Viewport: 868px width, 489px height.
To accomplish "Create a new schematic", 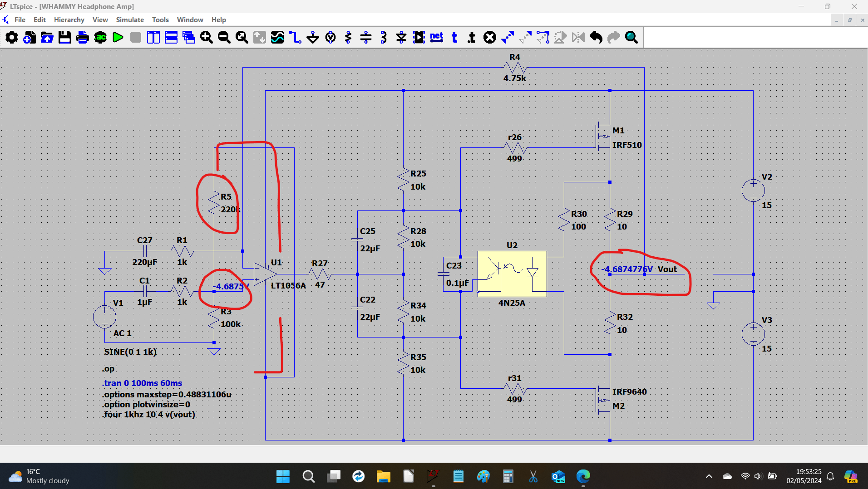I will (x=30, y=37).
